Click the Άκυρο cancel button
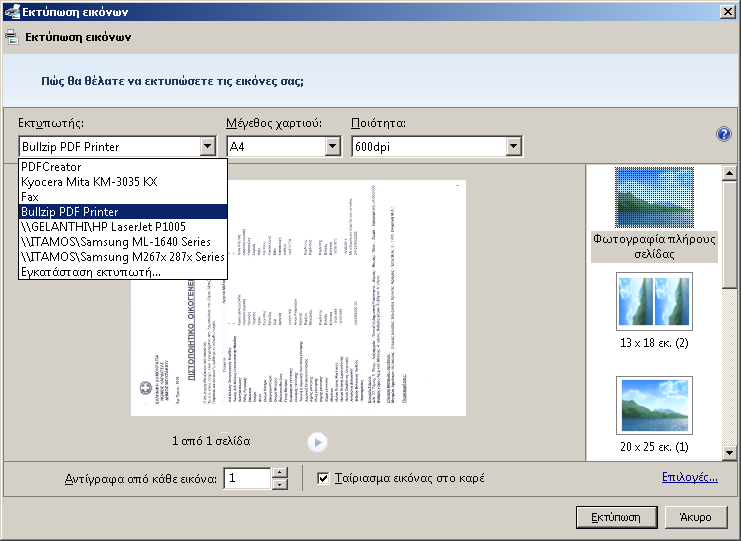 (x=694, y=516)
